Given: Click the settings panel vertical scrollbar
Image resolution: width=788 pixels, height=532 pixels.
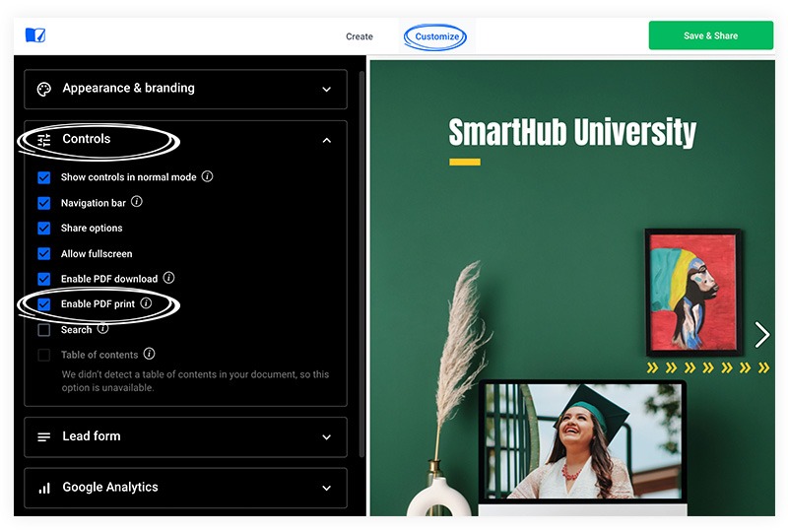Looking at the screenshot, I should click(361, 264).
